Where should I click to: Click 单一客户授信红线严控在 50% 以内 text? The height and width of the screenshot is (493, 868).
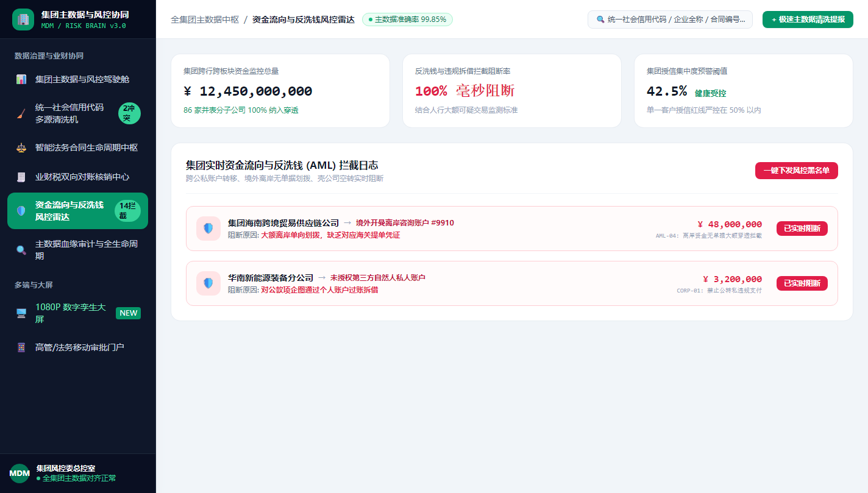point(704,110)
